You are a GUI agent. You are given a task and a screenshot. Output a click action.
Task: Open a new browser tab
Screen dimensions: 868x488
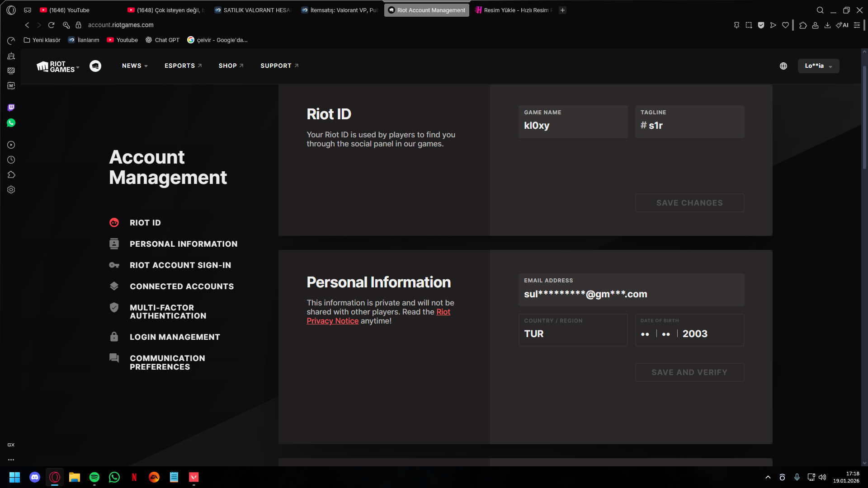pos(563,10)
